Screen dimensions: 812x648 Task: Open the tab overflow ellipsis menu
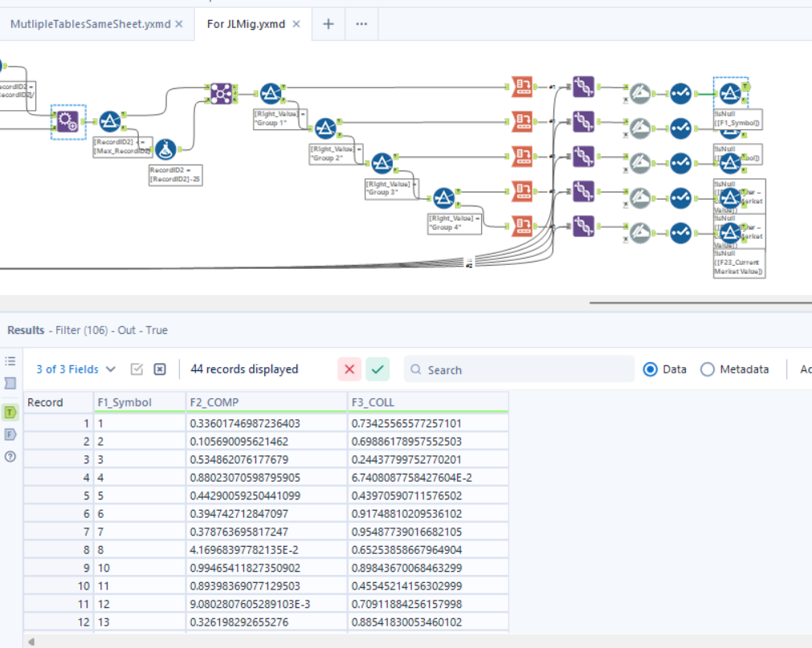pos(361,24)
